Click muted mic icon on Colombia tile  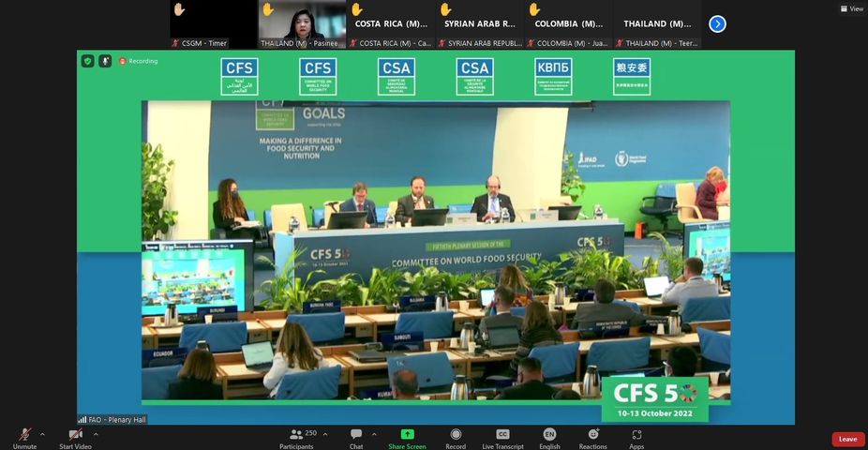point(531,43)
